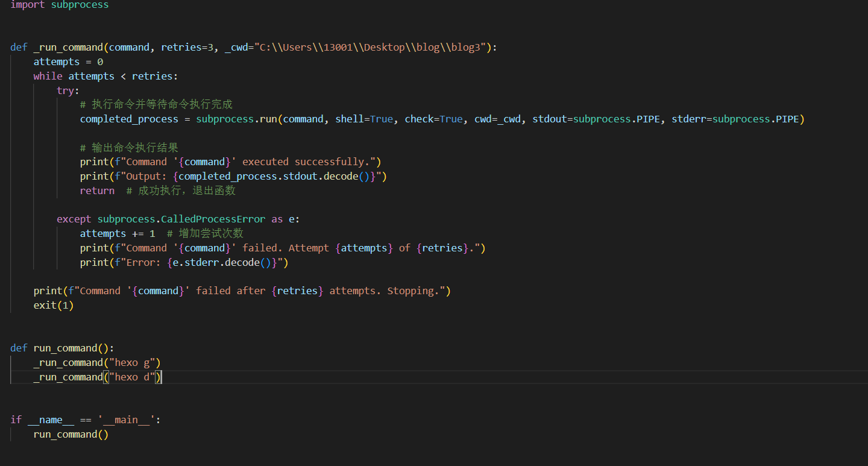Click 'CalledProcessError' in the except line
868x466 pixels.
click(213, 219)
